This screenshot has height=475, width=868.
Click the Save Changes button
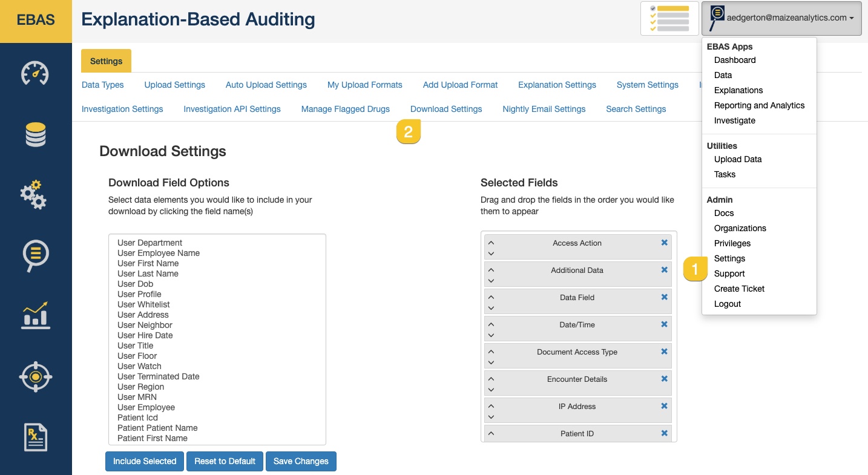point(301,461)
